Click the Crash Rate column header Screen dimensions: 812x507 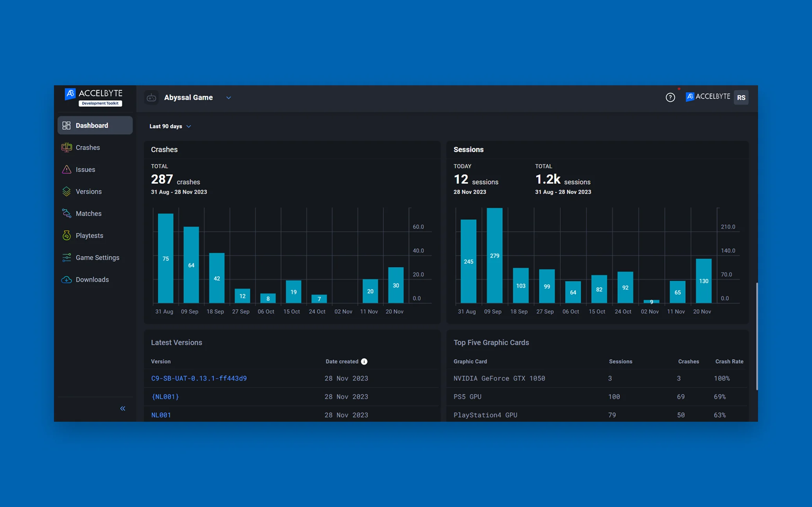(729, 361)
